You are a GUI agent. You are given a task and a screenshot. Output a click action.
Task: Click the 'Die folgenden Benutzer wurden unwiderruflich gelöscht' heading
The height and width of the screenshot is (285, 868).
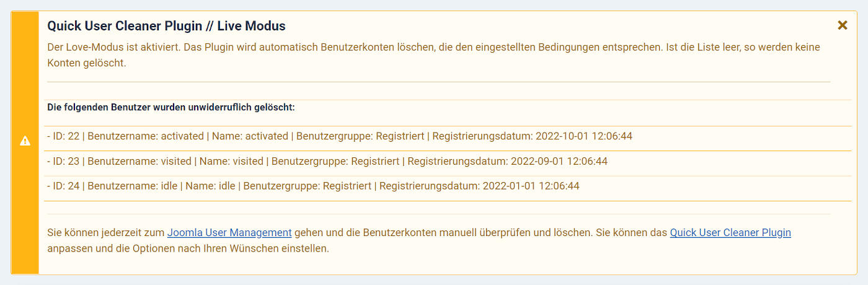pos(170,107)
